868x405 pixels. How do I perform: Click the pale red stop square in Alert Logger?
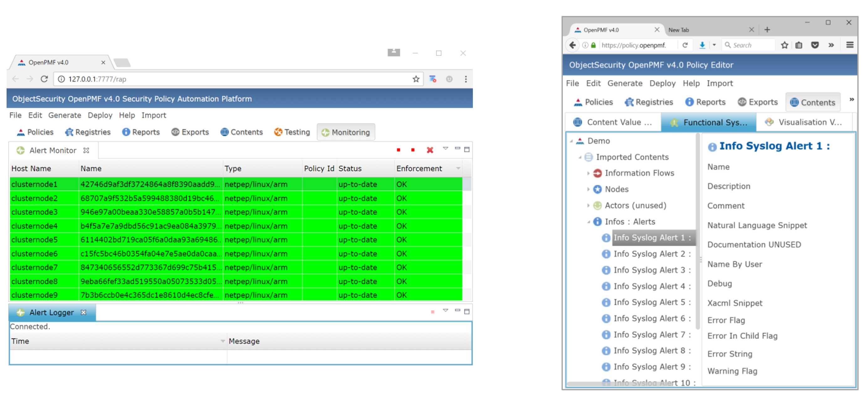point(432,312)
